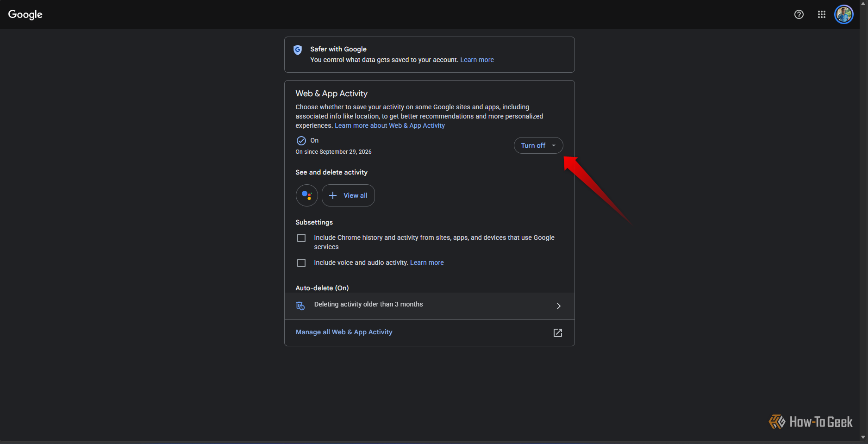Expand auto-delete settings chevron
The height and width of the screenshot is (444, 868).
(559, 306)
